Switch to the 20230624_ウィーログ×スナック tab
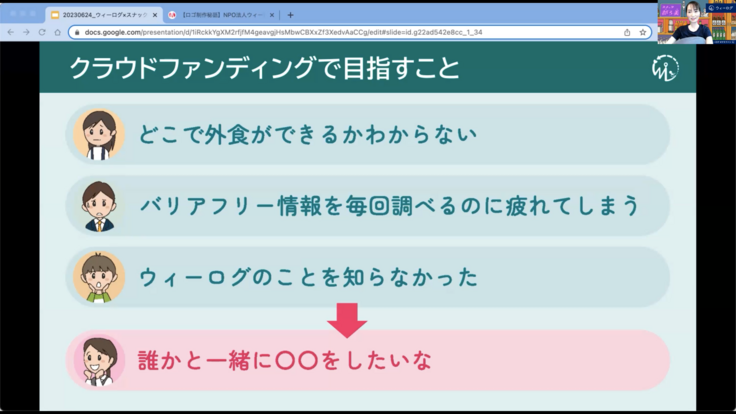Image resolution: width=736 pixels, height=414 pixels. click(x=105, y=15)
